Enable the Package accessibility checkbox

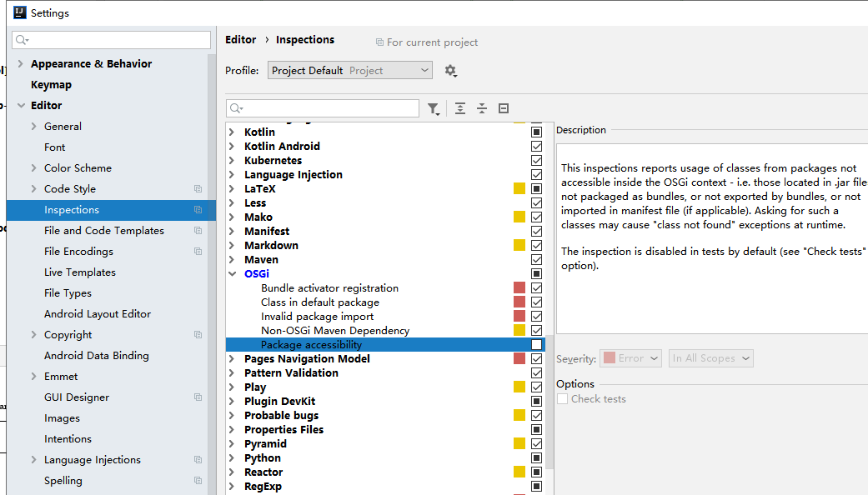tap(536, 344)
